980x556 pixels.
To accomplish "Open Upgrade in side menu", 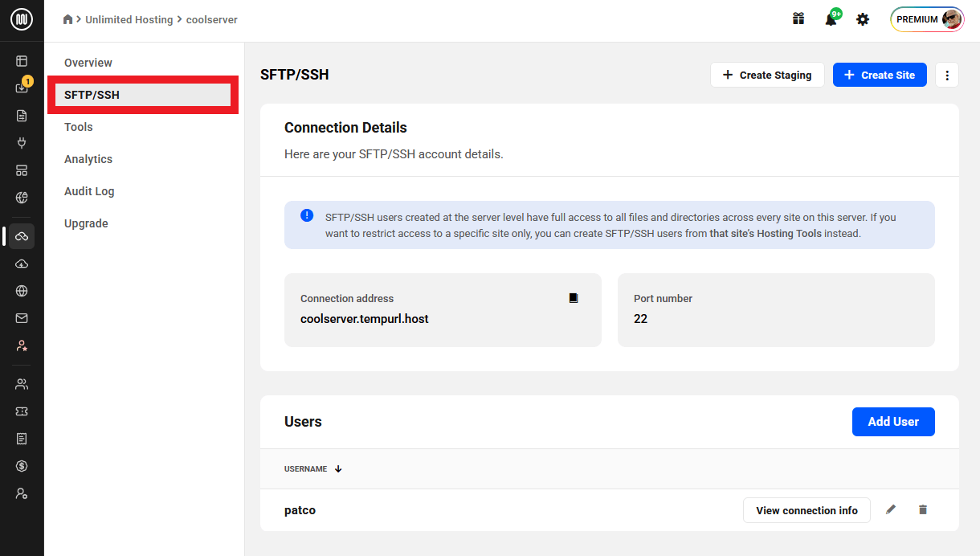I will [86, 223].
